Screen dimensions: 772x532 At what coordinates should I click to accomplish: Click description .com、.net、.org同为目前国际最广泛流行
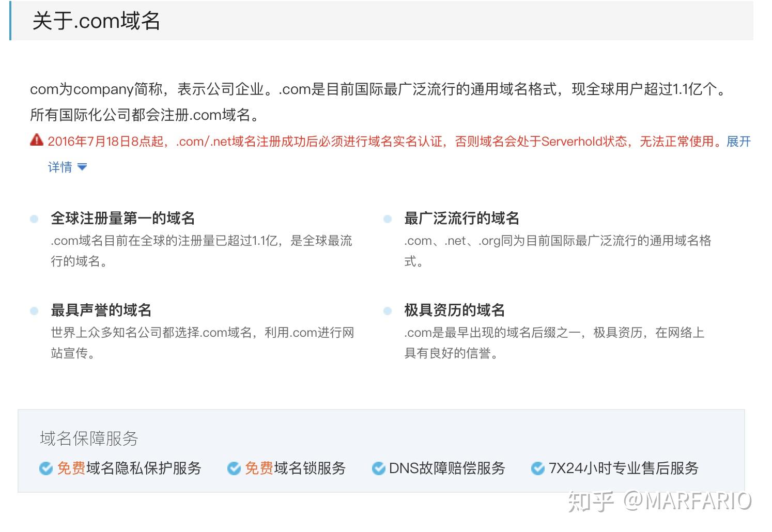[558, 251]
